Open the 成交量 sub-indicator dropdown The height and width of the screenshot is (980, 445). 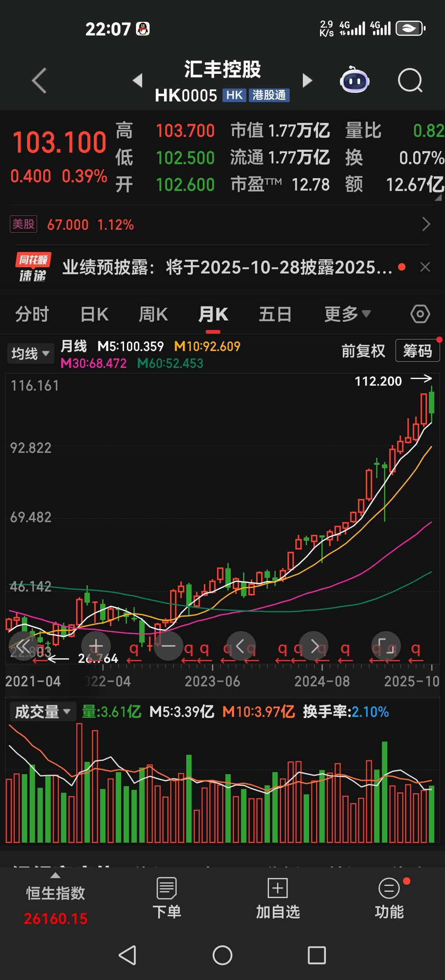point(42,711)
